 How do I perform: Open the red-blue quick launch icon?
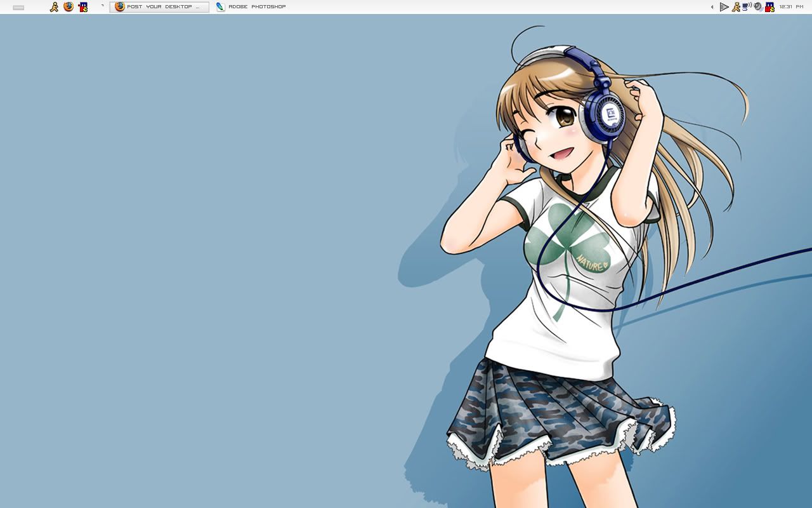pyautogui.click(x=83, y=7)
